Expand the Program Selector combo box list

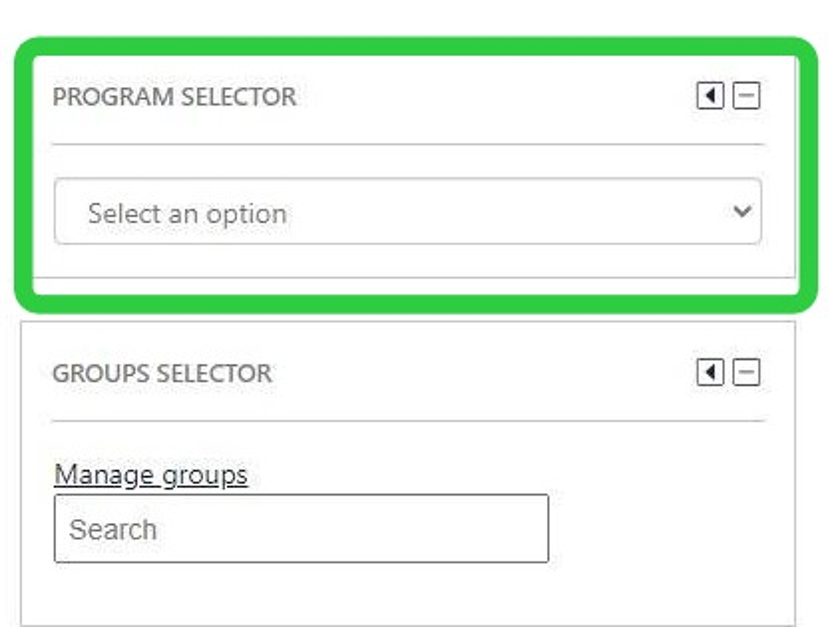(407, 211)
